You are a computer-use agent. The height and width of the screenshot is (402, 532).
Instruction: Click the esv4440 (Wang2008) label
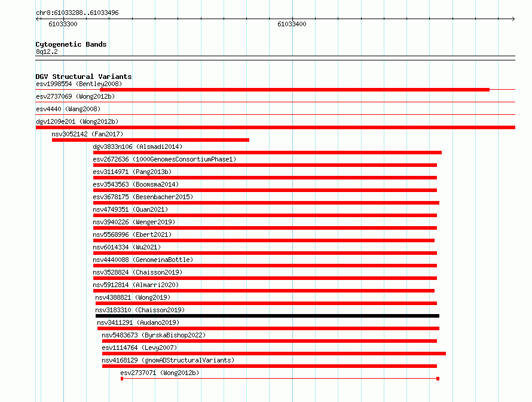pos(68,109)
